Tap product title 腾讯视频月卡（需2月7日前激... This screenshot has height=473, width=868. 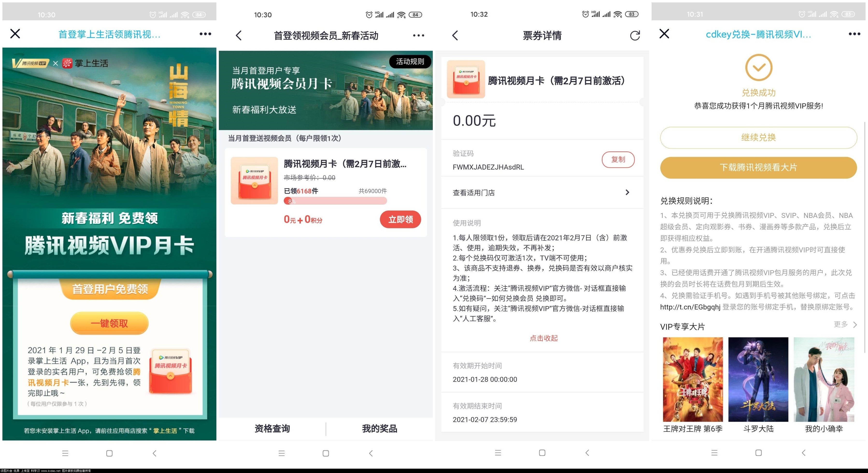coord(345,164)
